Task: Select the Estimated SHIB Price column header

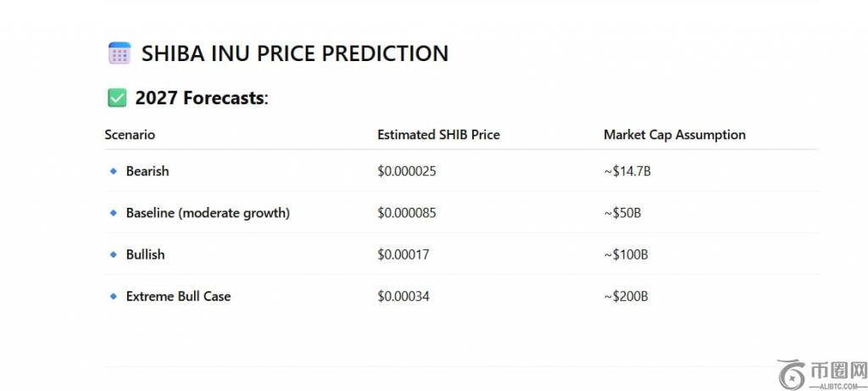Action: point(438,135)
